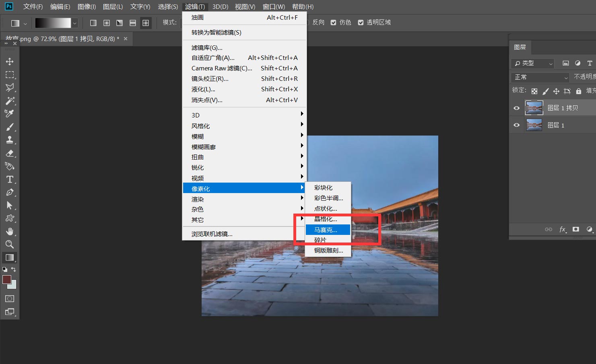
Task: Choose 马赛克... filter
Action: (x=328, y=230)
